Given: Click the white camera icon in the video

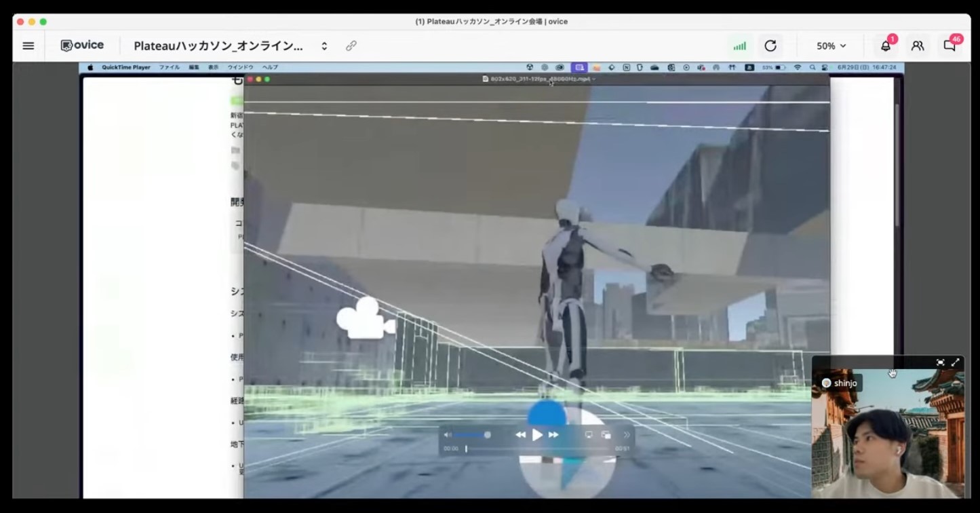Looking at the screenshot, I should [366, 318].
